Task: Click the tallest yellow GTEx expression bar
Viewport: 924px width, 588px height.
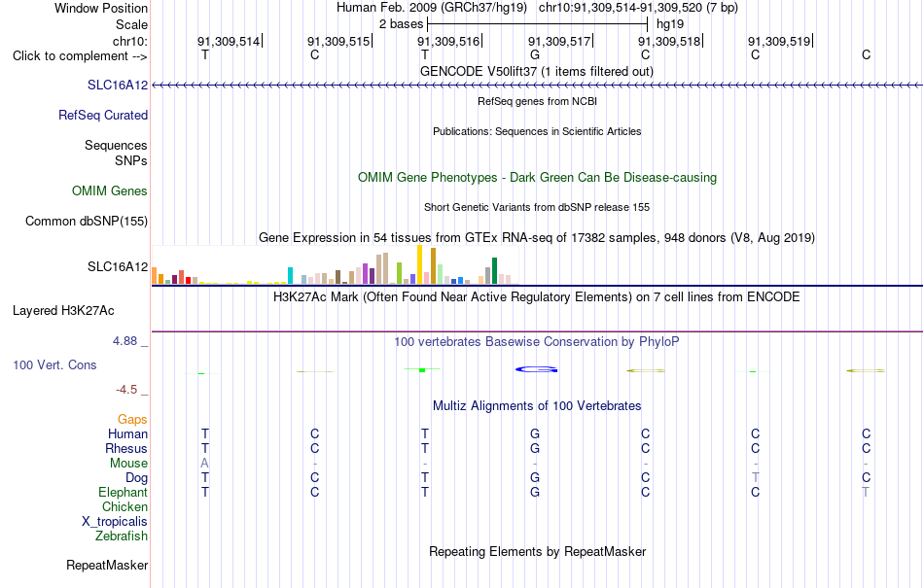Action: (419, 265)
